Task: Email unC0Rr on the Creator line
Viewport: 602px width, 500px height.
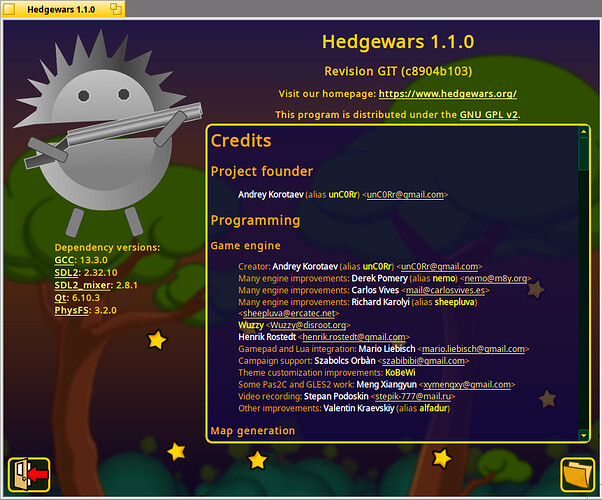Action: tap(440, 267)
